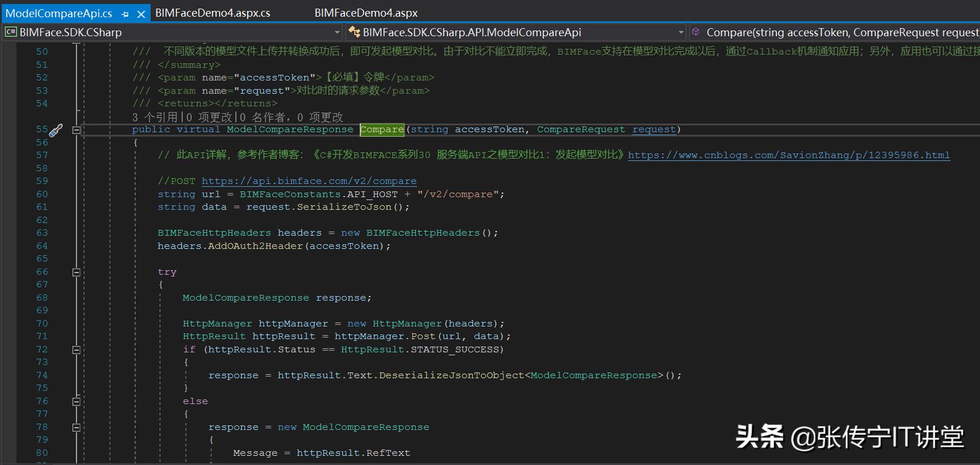The image size is (980, 465).
Task: Click the underlined request parameter on line 55
Action: [654, 129]
